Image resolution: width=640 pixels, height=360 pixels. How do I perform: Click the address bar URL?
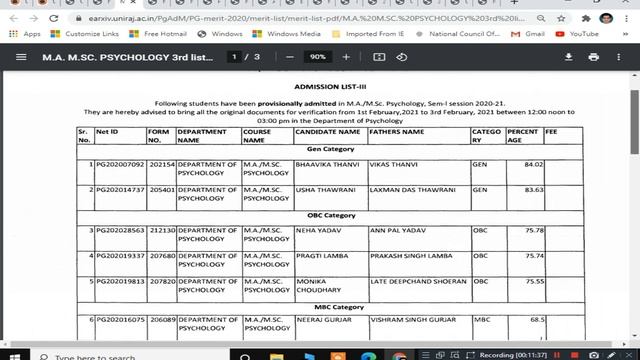[x=307, y=18]
